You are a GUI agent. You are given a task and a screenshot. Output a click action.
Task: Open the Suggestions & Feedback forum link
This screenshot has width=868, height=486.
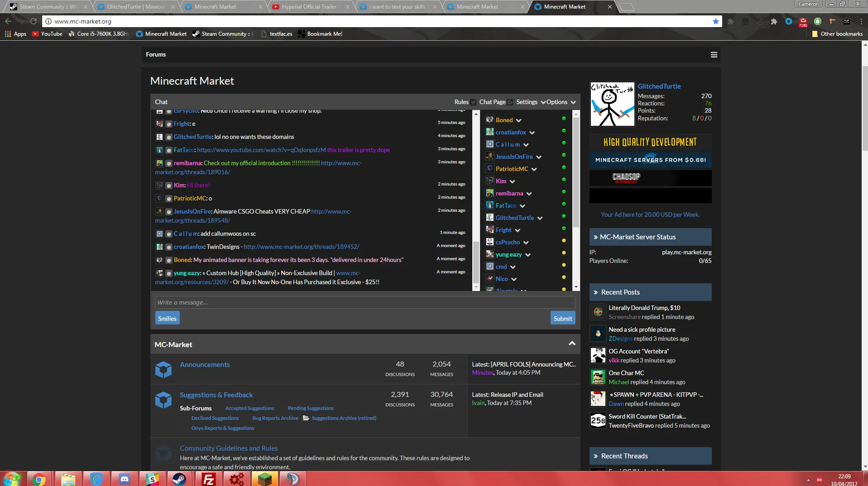(x=216, y=395)
